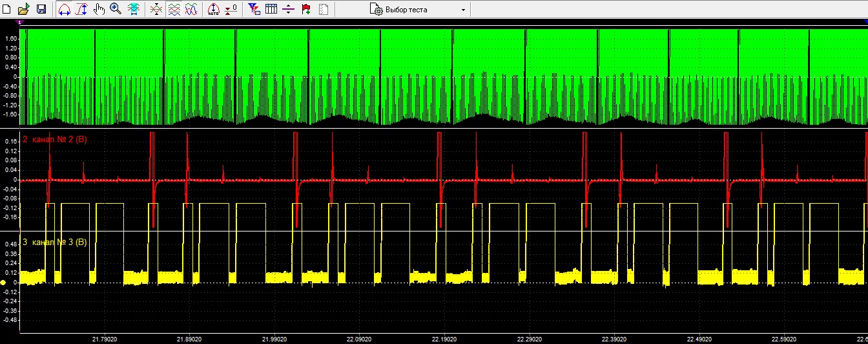
Task: Toggle the separated channels waveform view
Action: click(x=174, y=9)
